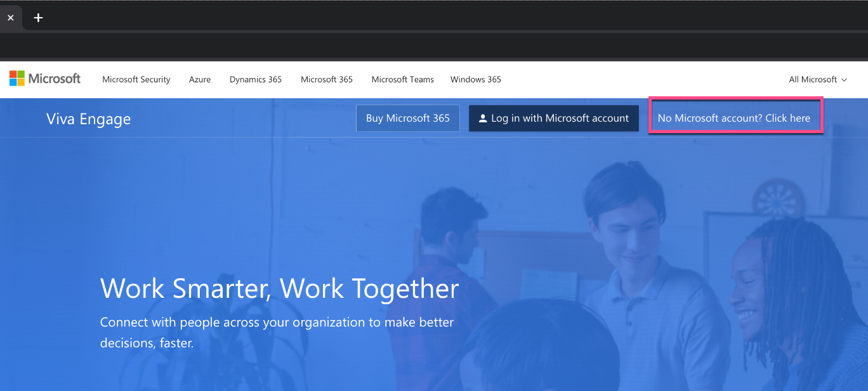This screenshot has height=391, width=868.
Task: Select the person icon on the login button
Action: click(x=483, y=117)
